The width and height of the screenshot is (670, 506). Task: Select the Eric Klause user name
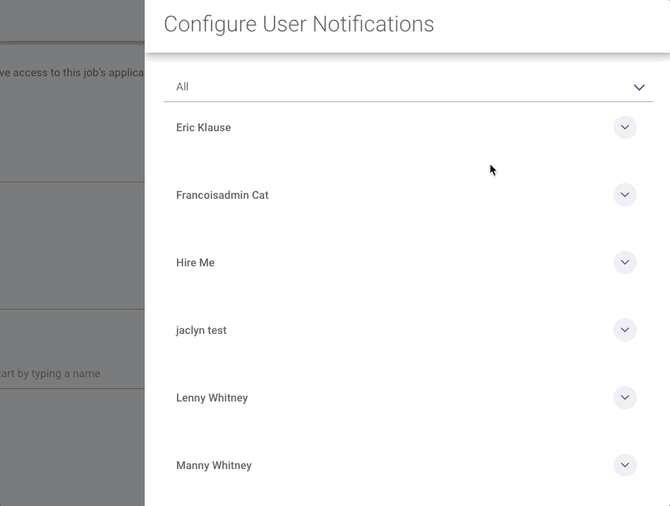(203, 128)
